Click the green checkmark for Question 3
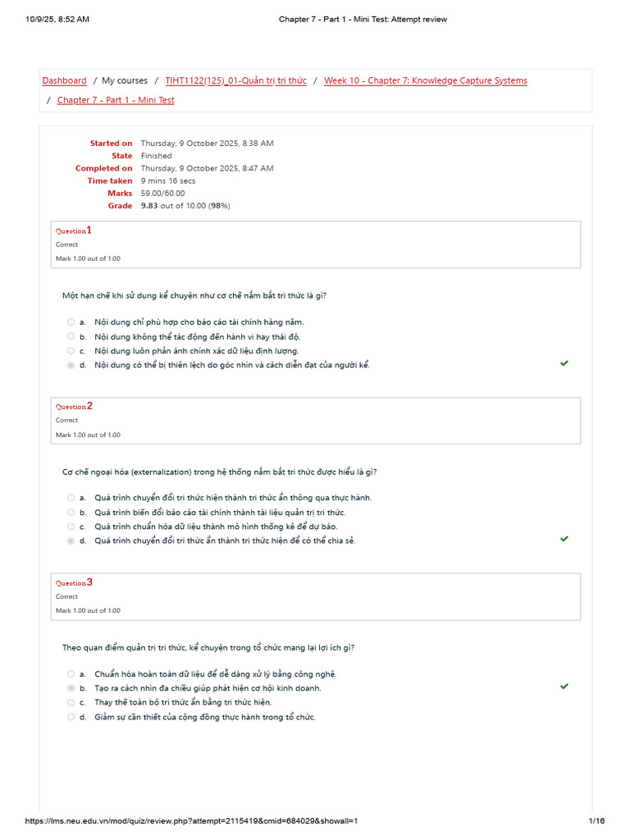The height and width of the screenshot is (840, 630). click(x=564, y=687)
